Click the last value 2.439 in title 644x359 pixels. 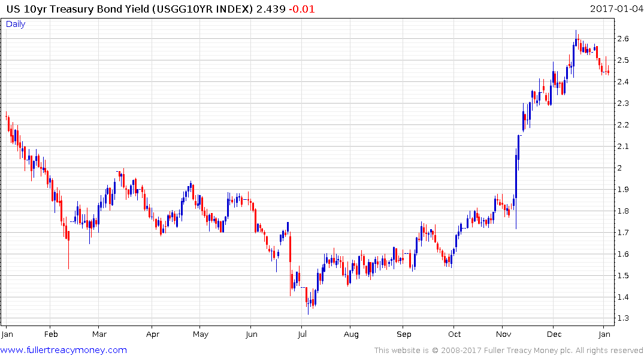point(271,9)
